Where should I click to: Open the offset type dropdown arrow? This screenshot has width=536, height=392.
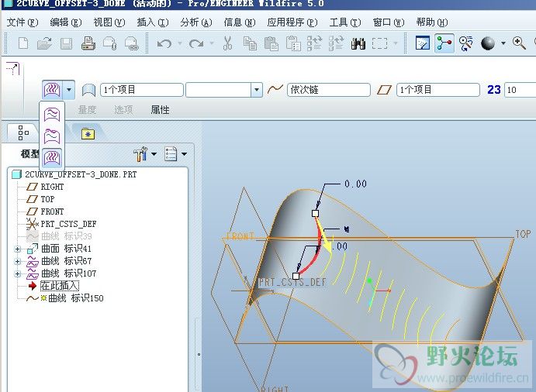tap(69, 90)
